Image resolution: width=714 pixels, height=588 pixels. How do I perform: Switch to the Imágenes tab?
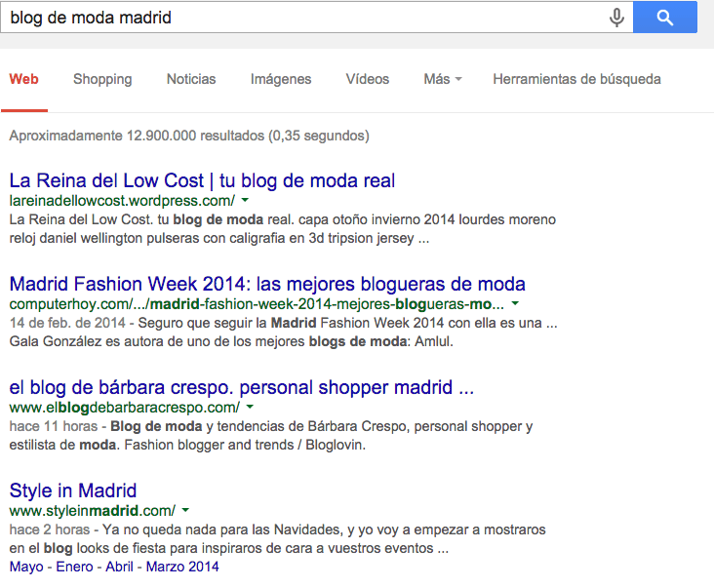tap(281, 79)
